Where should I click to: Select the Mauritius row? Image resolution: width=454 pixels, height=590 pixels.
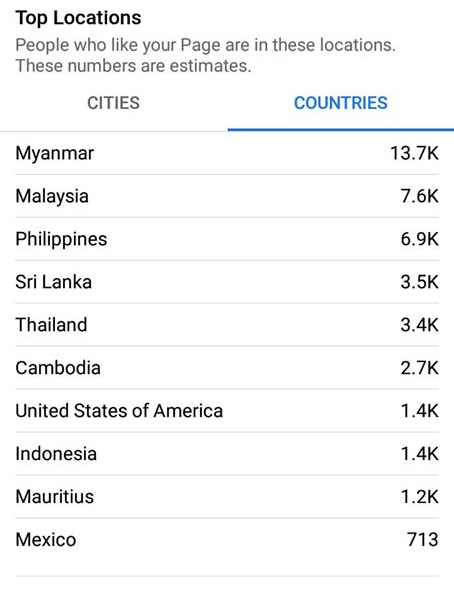point(227,496)
